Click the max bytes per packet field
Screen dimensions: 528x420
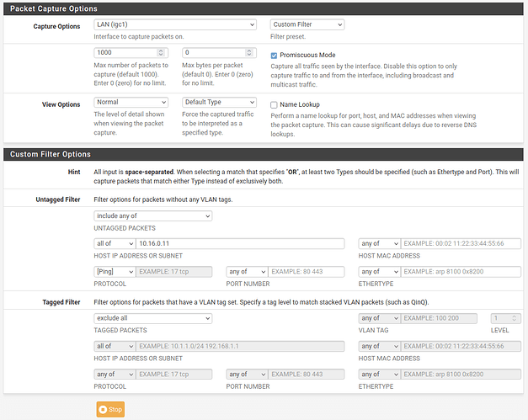point(219,52)
